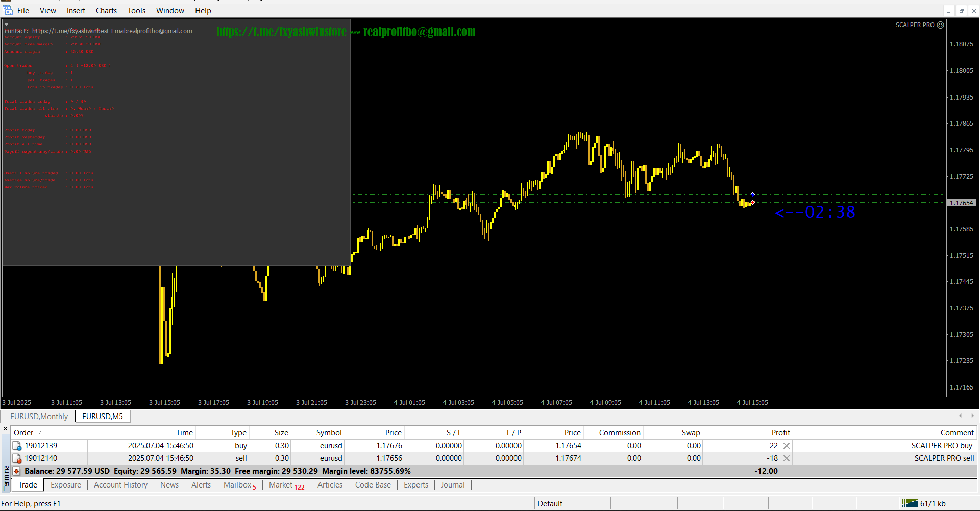
Task: Close the sell order 19012140 with its X
Action: point(787,458)
